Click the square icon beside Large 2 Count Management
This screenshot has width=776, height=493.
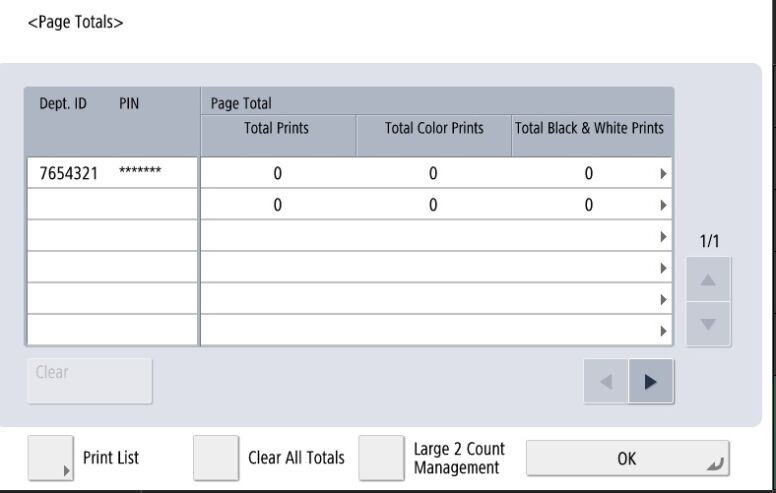(381, 458)
